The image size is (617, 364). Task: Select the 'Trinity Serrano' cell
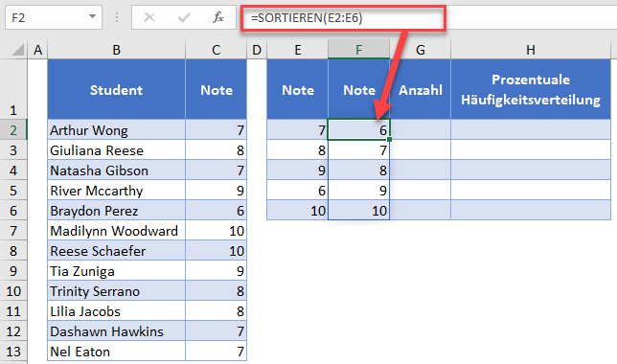click(117, 291)
